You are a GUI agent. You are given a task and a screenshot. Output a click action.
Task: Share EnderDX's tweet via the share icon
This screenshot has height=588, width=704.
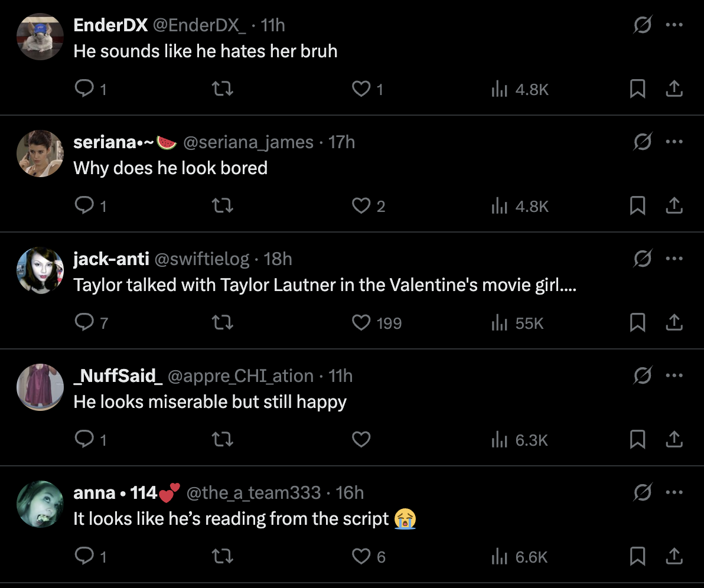click(674, 89)
